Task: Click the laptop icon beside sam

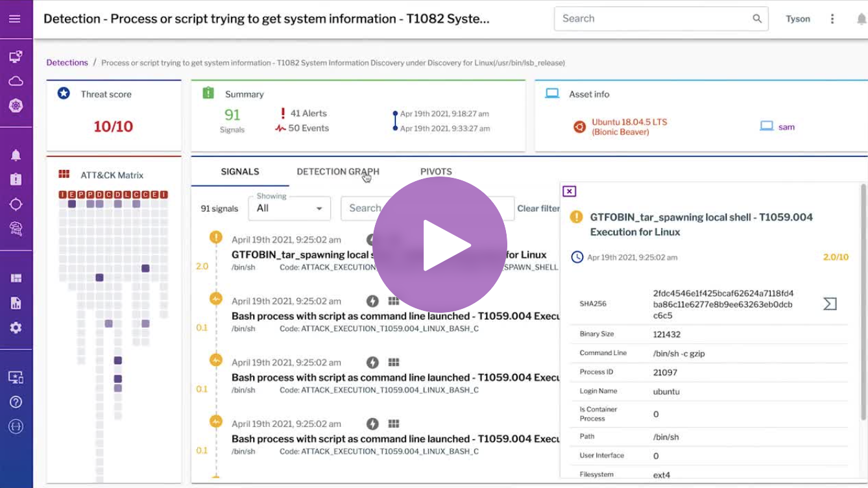Action: [x=766, y=127]
